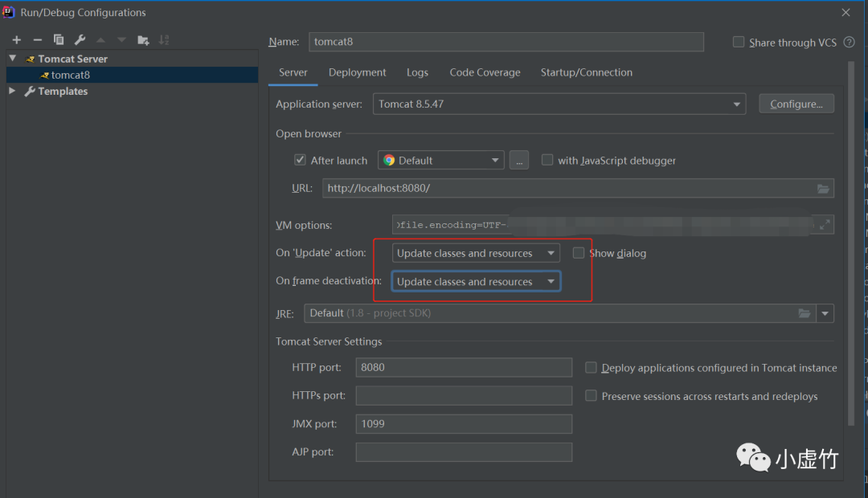This screenshot has height=498, width=868.
Task: Click the Sort configurations icon
Action: tap(164, 40)
